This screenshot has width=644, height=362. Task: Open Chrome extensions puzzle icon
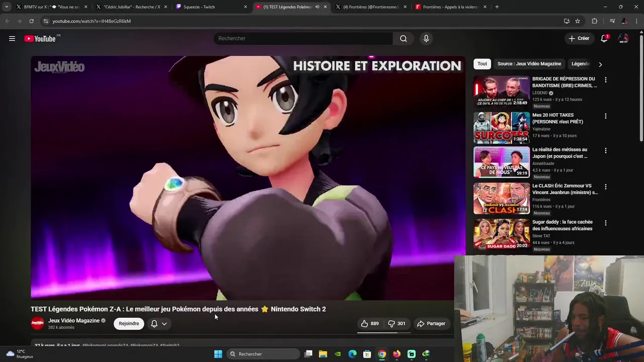(595, 21)
